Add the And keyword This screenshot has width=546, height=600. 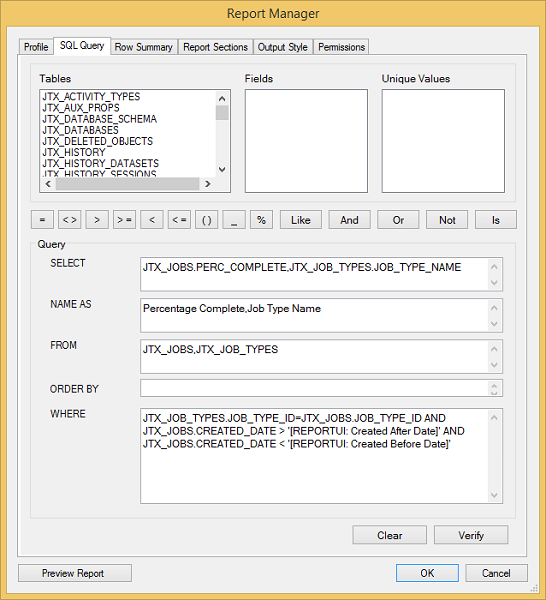tap(349, 220)
